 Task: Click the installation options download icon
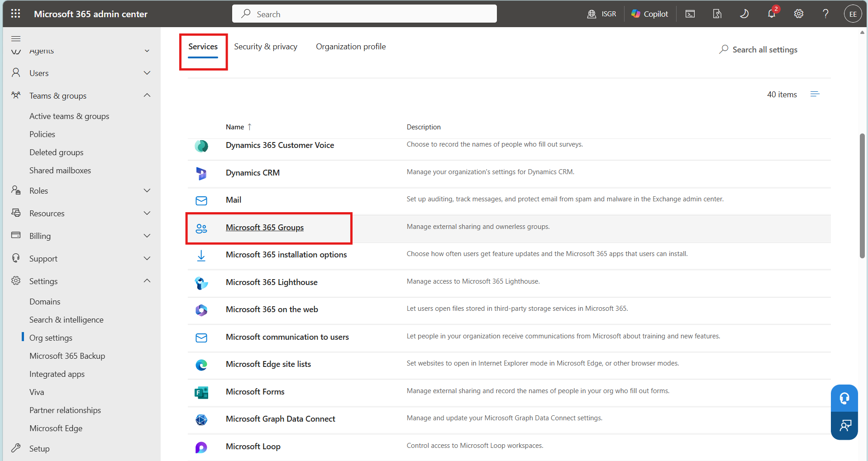click(201, 256)
